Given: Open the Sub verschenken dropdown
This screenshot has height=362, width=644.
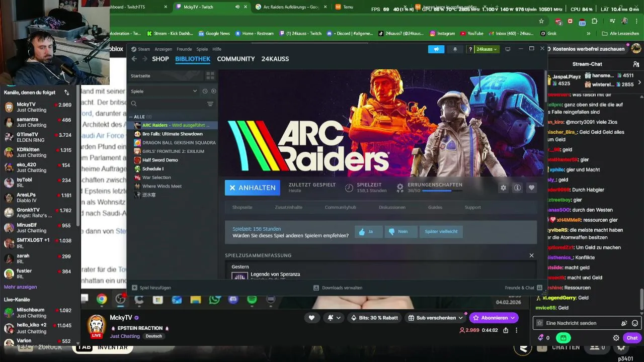Looking at the screenshot, I should click(x=436, y=318).
